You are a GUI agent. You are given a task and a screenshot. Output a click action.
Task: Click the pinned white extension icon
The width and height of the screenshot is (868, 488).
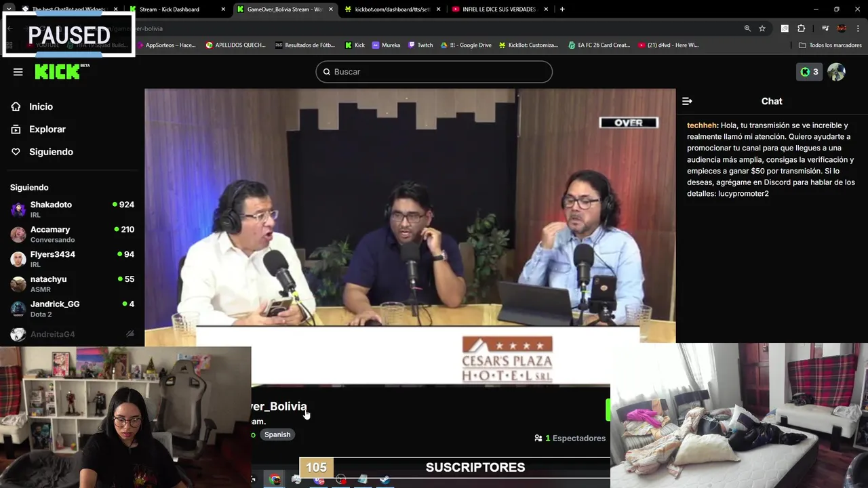(x=785, y=28)
